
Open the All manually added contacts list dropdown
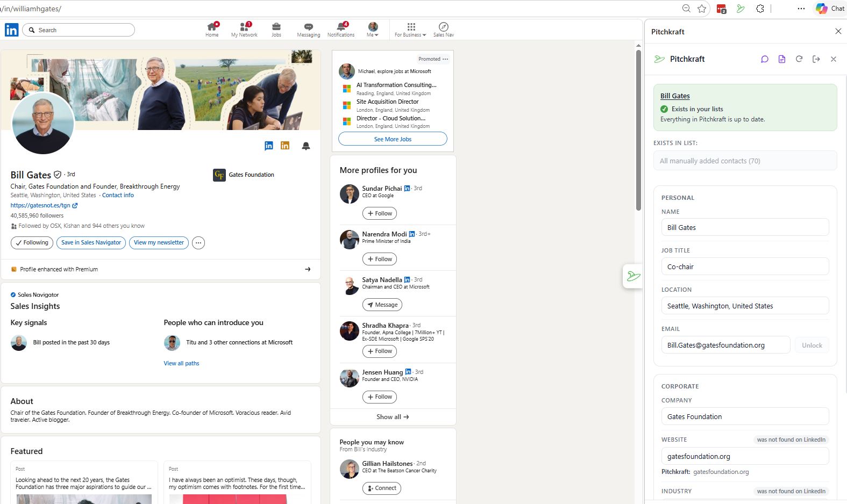(x=745, y=161)
